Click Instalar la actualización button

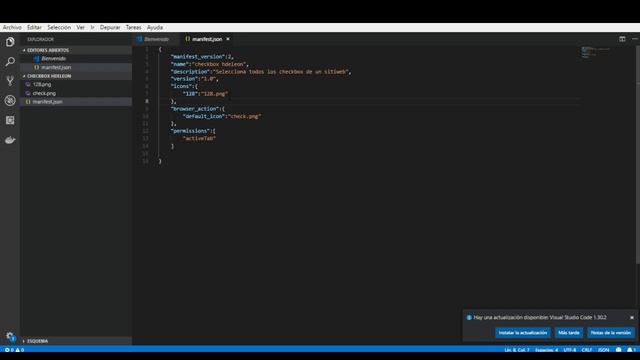(522, 333)
